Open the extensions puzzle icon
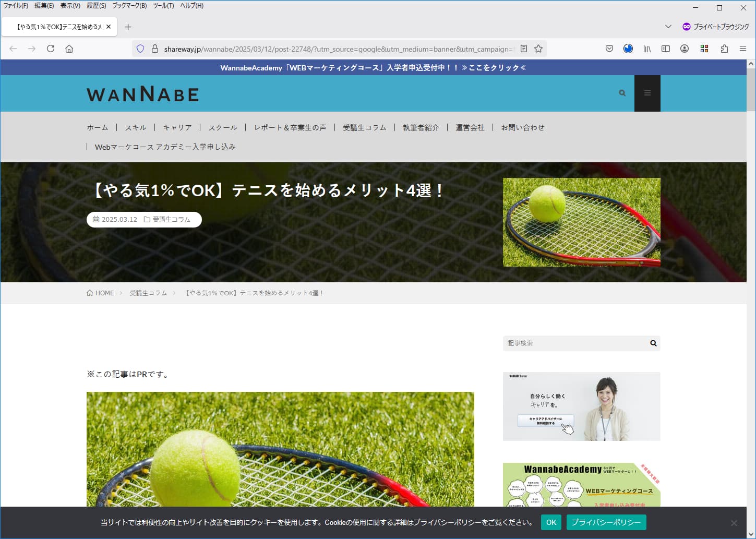This screenshot has width=756, height=539. tap(724, 49)
